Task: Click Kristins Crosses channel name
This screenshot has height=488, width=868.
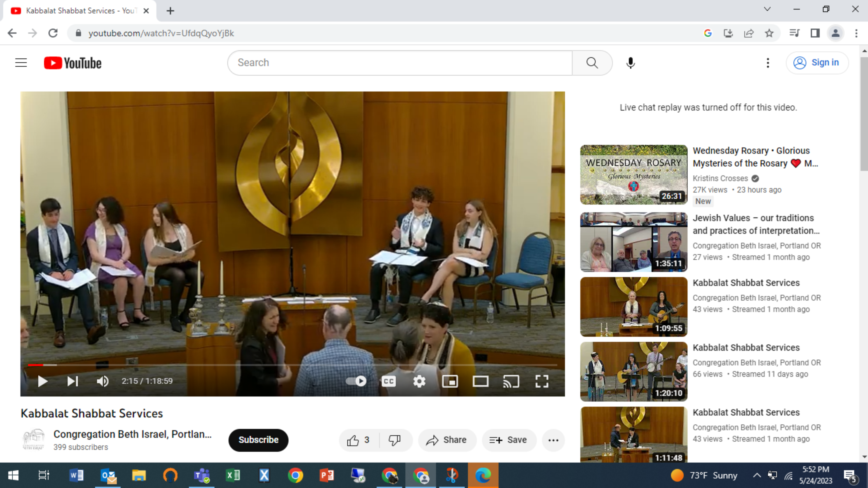Action: 720,178
